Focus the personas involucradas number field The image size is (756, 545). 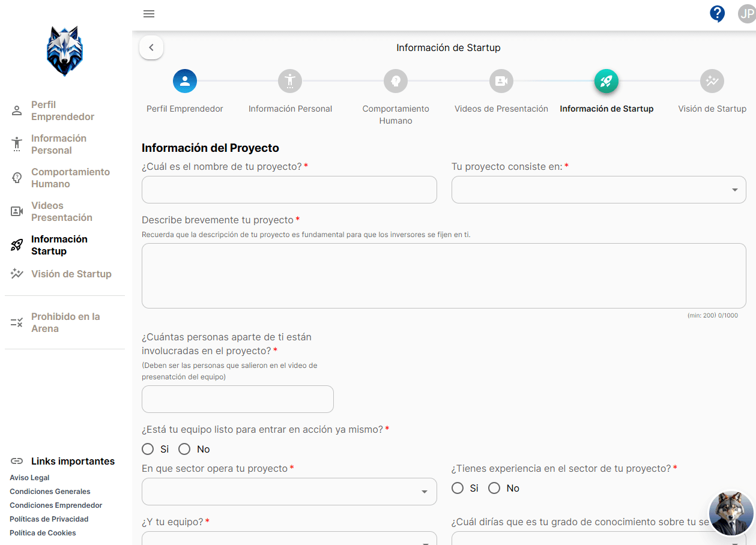click(238, 399)
